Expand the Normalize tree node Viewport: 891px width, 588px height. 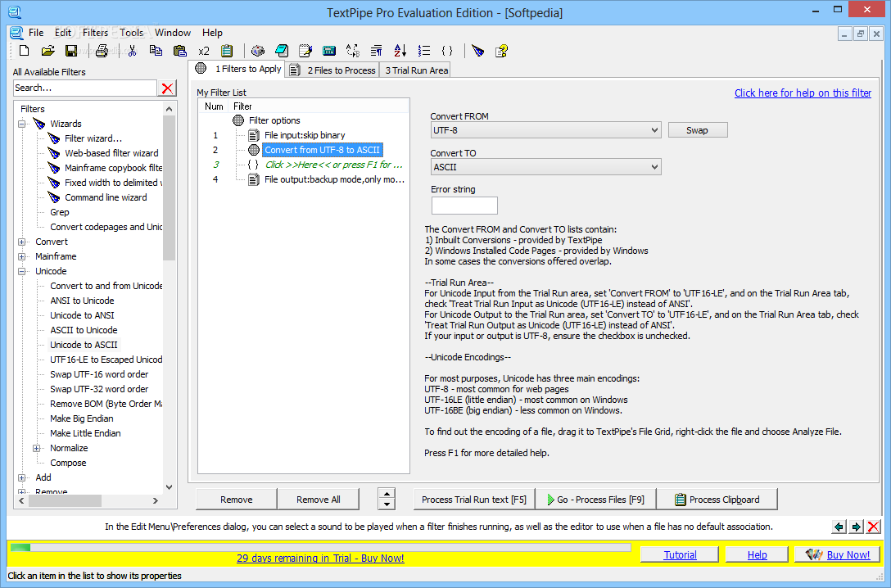click(36, 448)
